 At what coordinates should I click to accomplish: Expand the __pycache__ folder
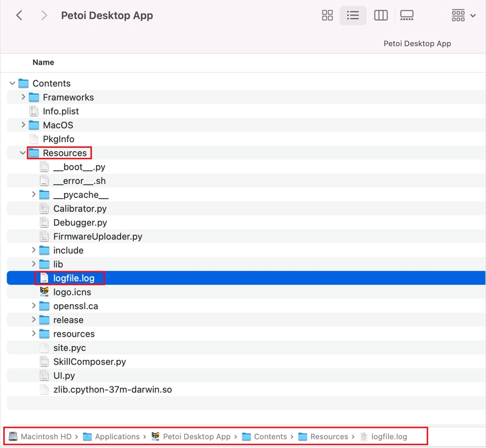tap(33, 195)
